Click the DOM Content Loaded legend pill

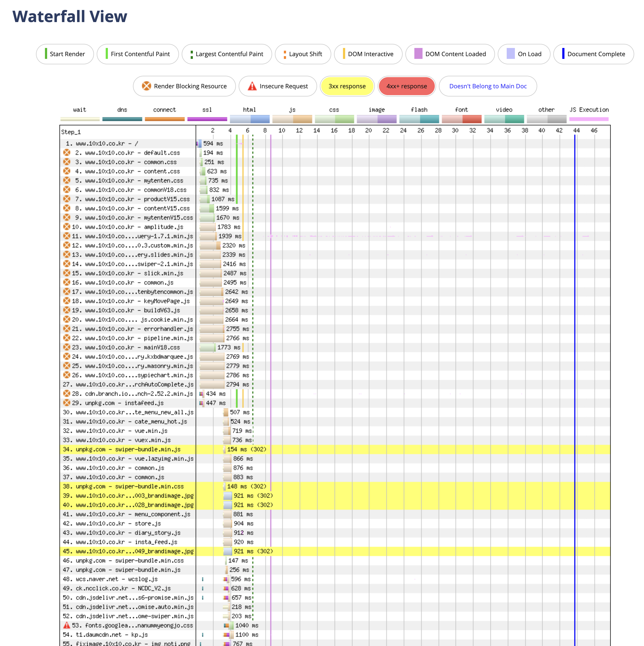point(450,54)
